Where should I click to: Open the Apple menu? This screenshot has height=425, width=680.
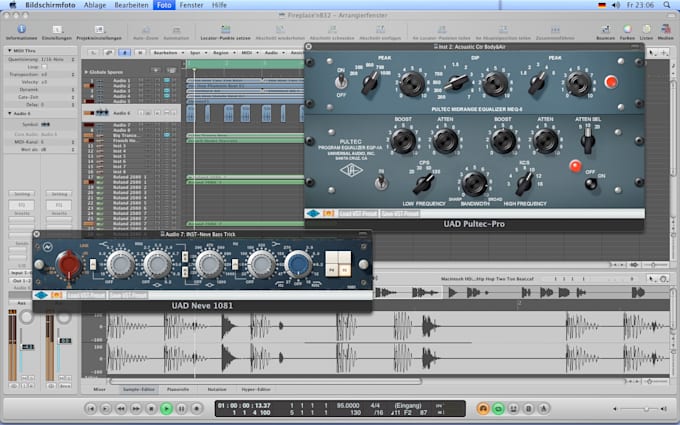click(13, 5)
